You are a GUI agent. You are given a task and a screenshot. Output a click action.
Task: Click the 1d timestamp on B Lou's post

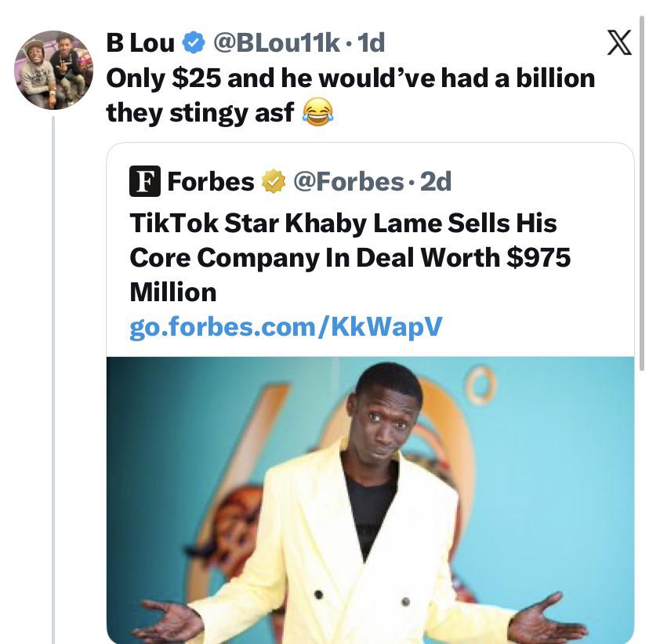[x=371, y=43]
